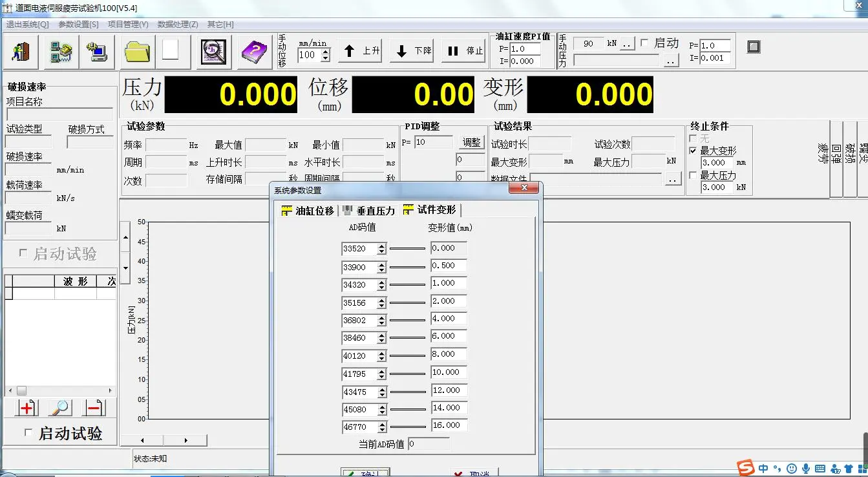Open the 参数设置[S] menu

[x=78, y=24]
